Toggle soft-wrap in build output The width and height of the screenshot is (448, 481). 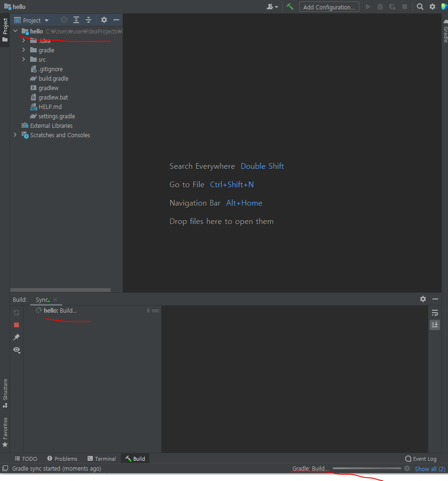435,313
